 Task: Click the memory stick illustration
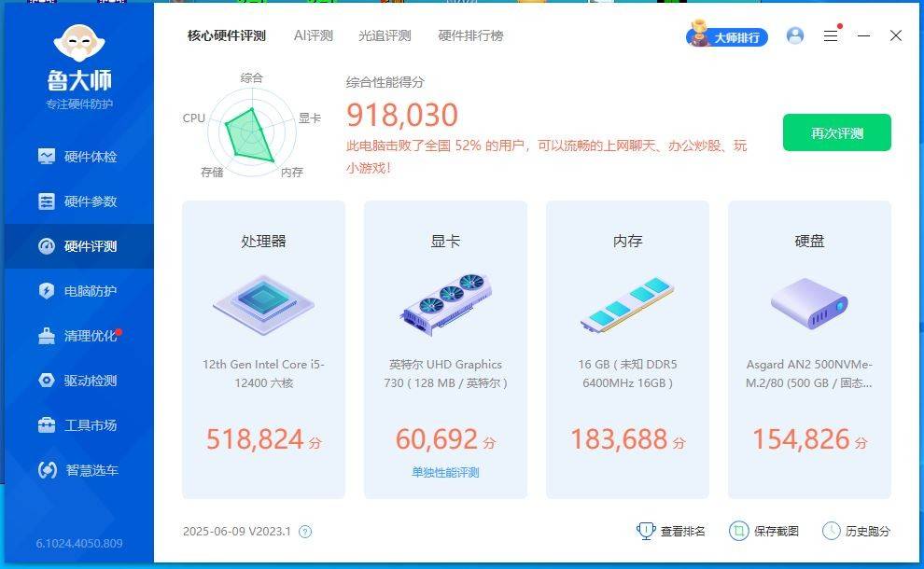tap(627, 304)
